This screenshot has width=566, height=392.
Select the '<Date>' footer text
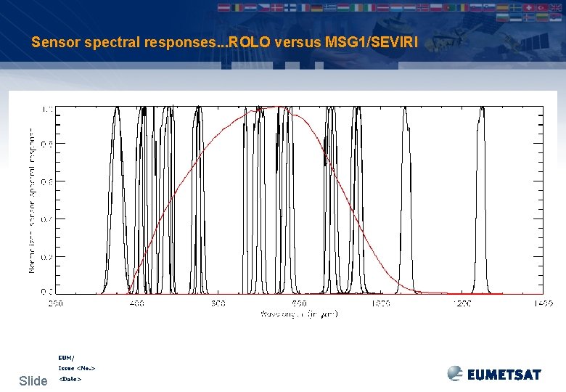(70, 379)
